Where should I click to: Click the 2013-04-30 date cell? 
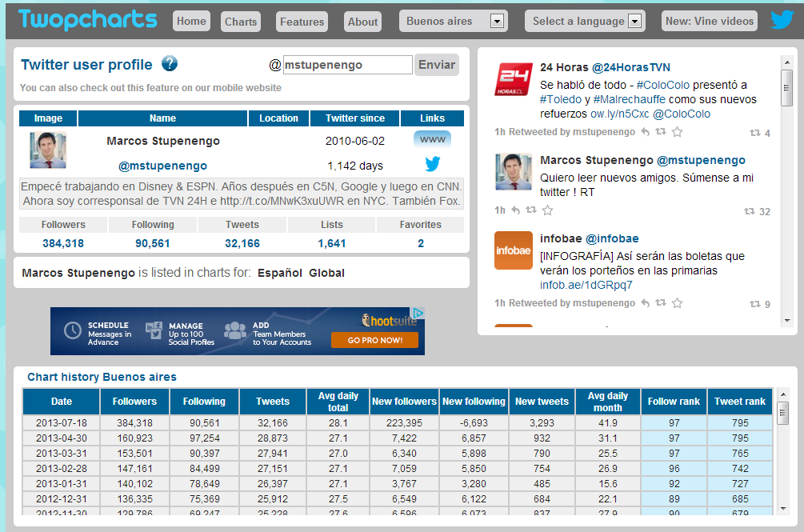[62, 438]
